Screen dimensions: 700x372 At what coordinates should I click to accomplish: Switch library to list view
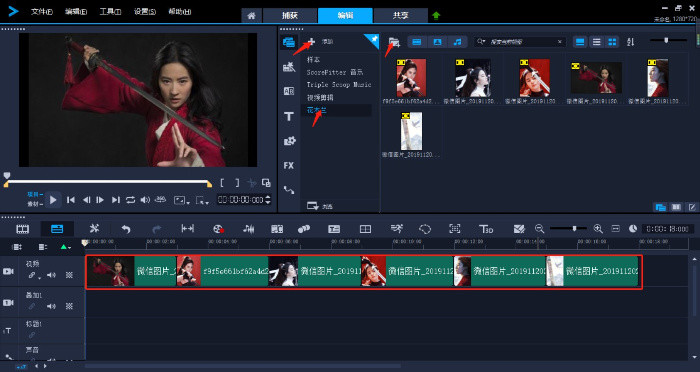click(x=596, y=42)
